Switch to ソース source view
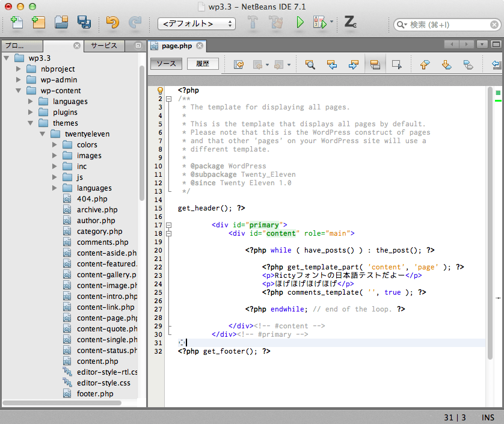Screen dimensions: 504x424 coord(166,64)
